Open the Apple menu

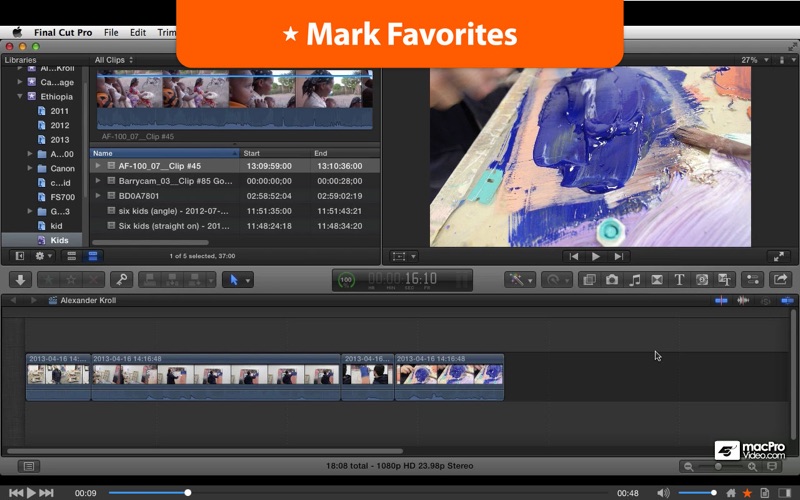pos(17,32)
